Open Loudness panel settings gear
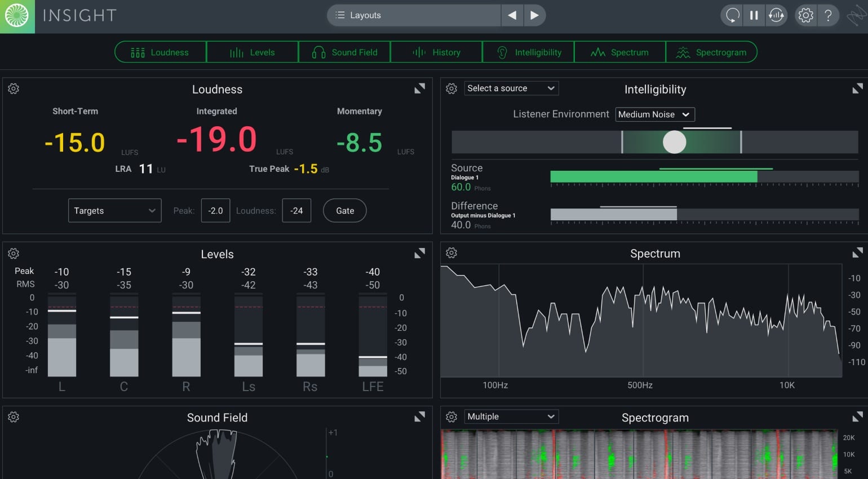 point(14,88)
